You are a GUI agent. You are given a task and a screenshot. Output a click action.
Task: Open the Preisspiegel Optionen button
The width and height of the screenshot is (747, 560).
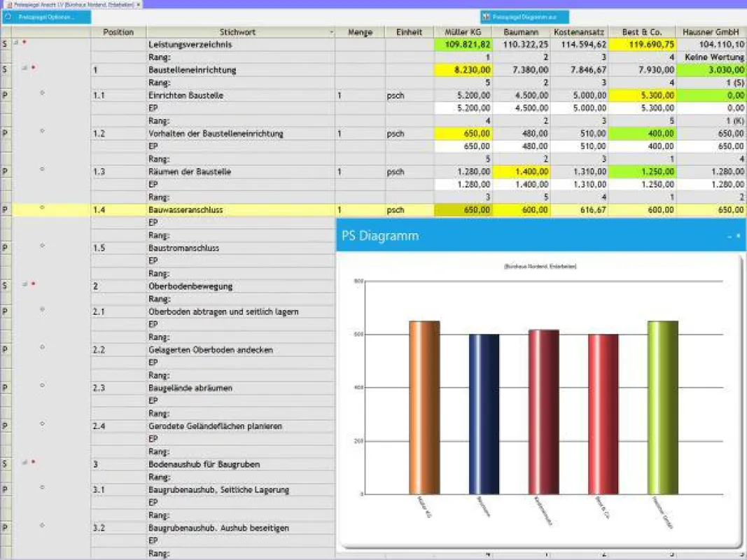pyautogui.click(x=46, y=17)
